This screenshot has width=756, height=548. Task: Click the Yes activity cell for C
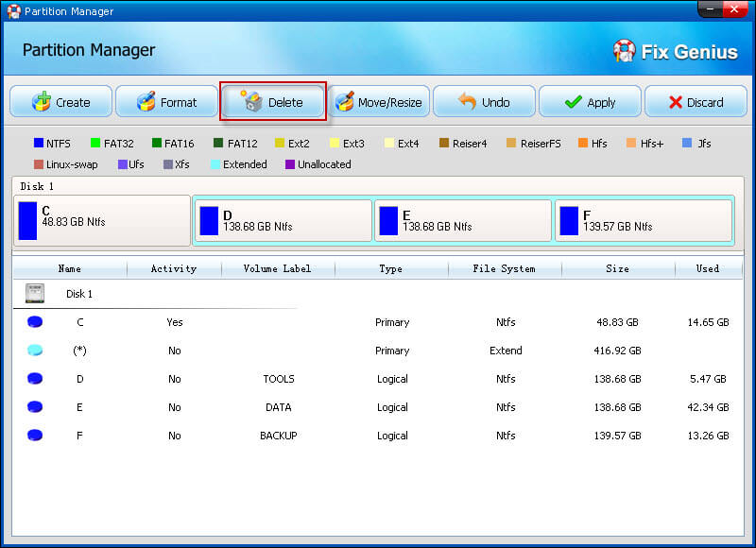(x=175, y=322)
